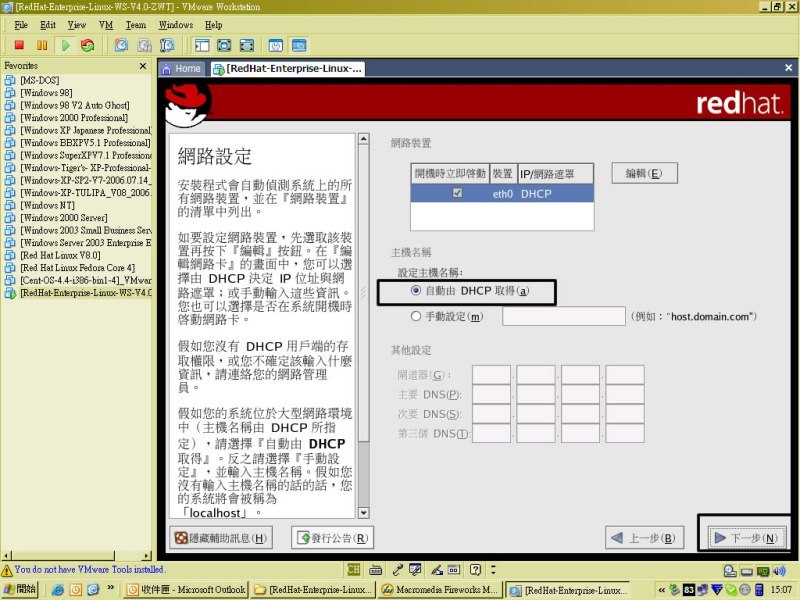Close the Favorites panel
Viewport: 800px width, 600px height.
[143, 66]
